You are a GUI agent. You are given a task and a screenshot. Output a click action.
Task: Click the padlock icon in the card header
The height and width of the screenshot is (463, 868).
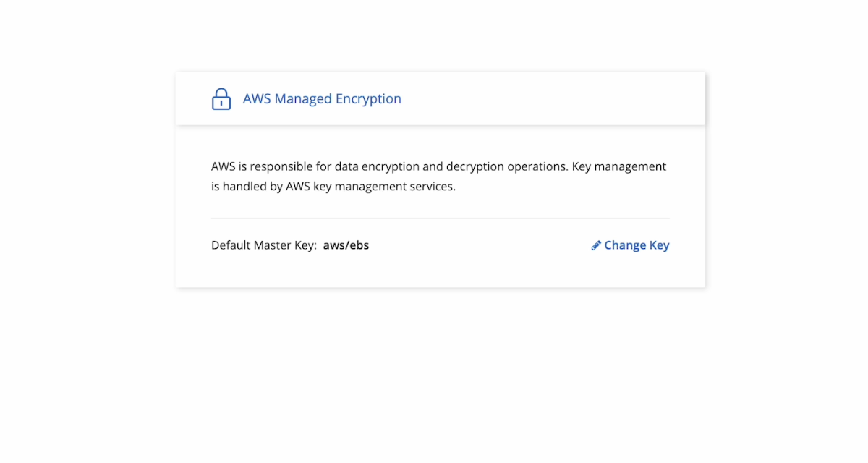[221, 99]
